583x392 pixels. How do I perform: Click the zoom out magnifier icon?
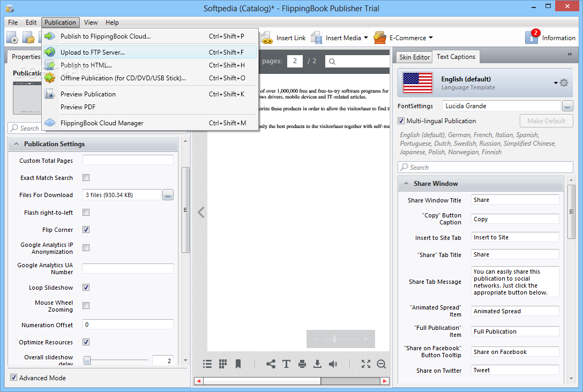tap(381, 364)
